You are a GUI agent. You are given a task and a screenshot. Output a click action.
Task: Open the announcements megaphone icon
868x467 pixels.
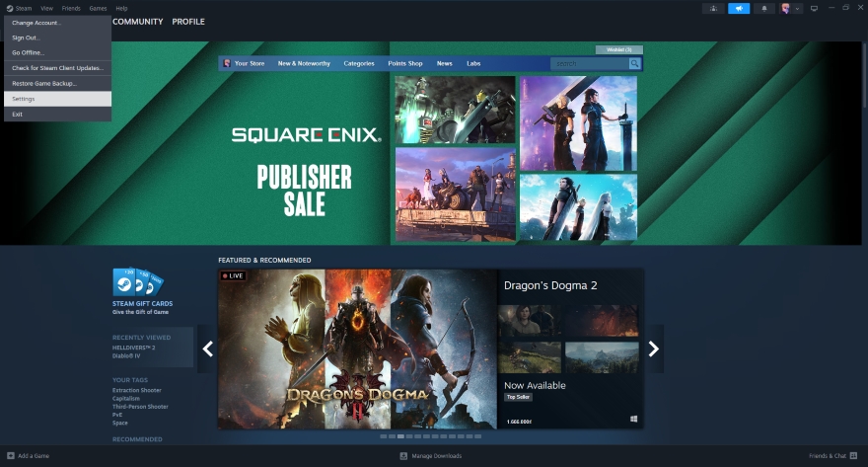[739, 8]
